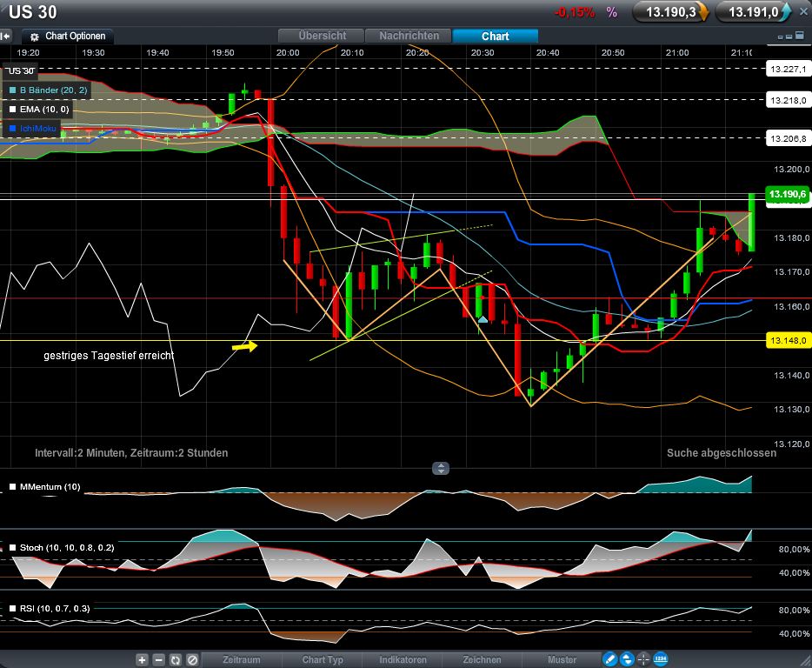The height and width of the screenshot is (668, 812).
Task: Click the 13.120,0 price axis label
Action: coord(791,444)
